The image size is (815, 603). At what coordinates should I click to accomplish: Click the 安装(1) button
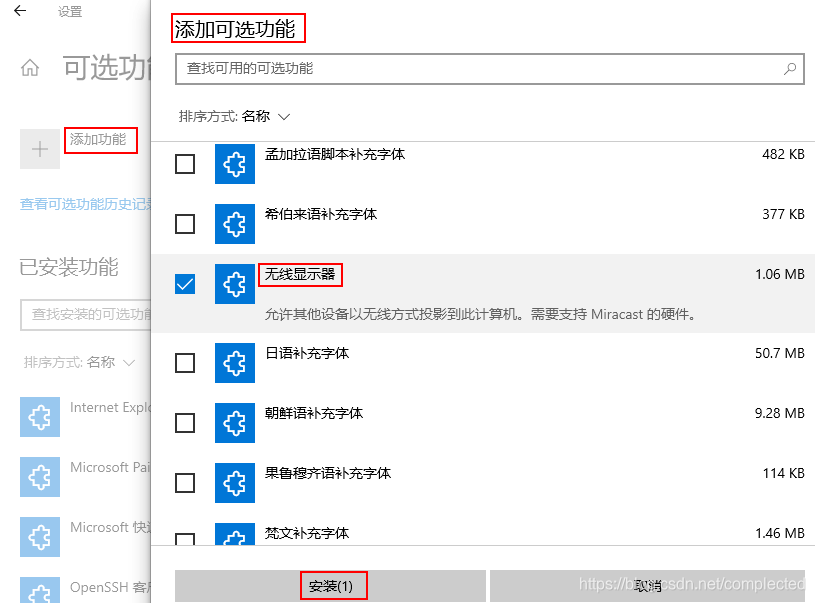334,585
